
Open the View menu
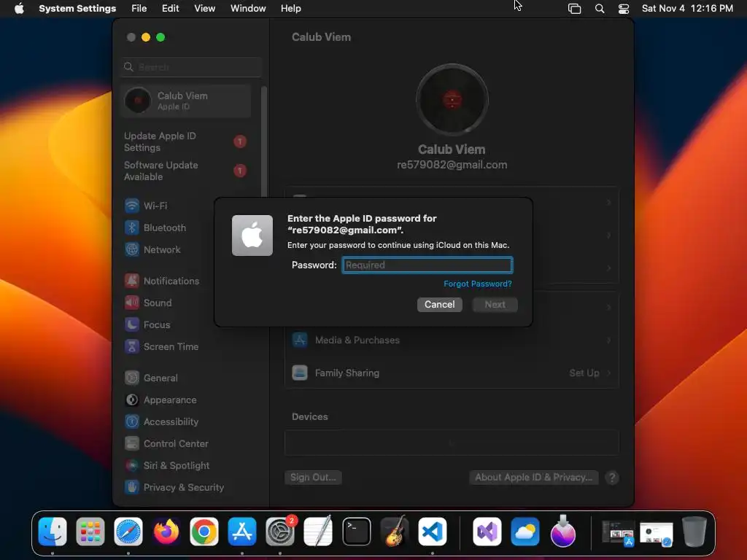pos(204,8)
